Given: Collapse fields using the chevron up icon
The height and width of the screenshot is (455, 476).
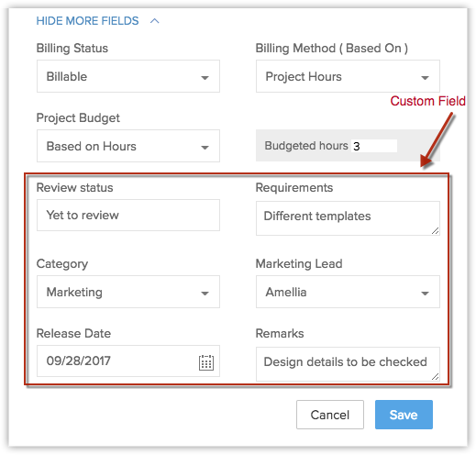Looking at the screenshot, I should point(155,21).
